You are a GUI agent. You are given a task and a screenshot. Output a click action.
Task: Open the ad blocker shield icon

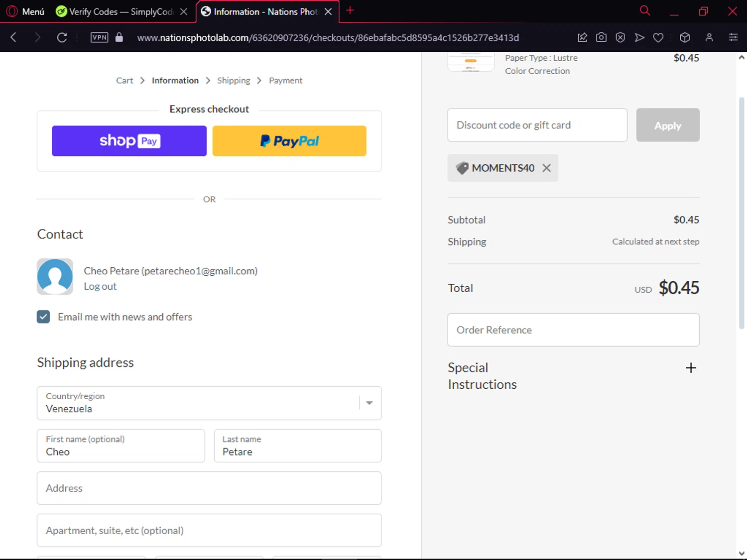click(x=620, y=37)
